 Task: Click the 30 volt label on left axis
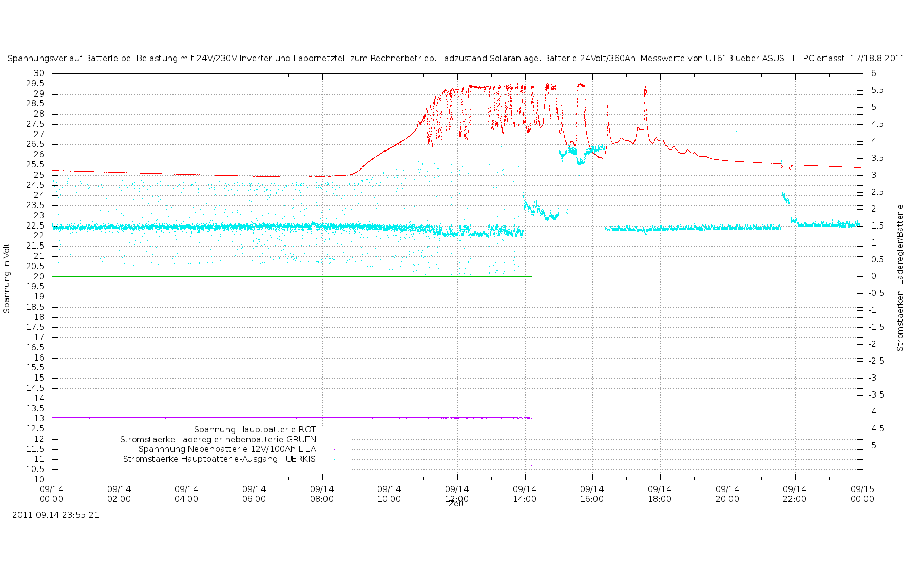[x=40, y=73]
